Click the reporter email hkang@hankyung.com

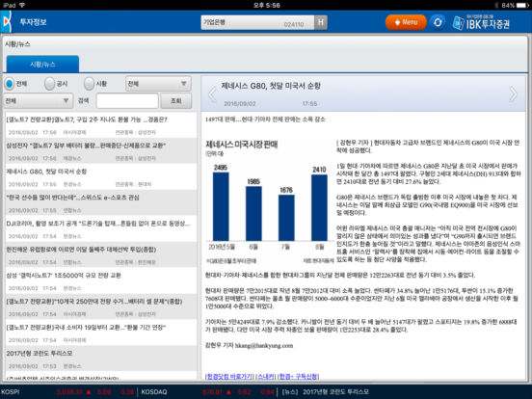click(264, 346)
